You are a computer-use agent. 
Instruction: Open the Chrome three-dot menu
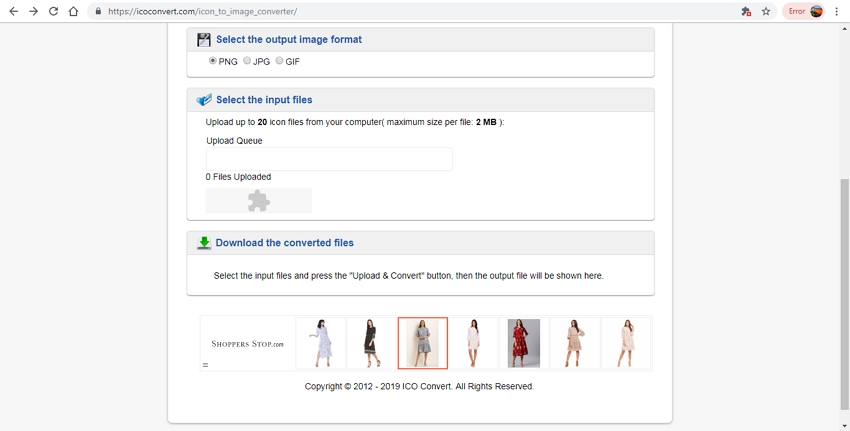pos(836,11)
